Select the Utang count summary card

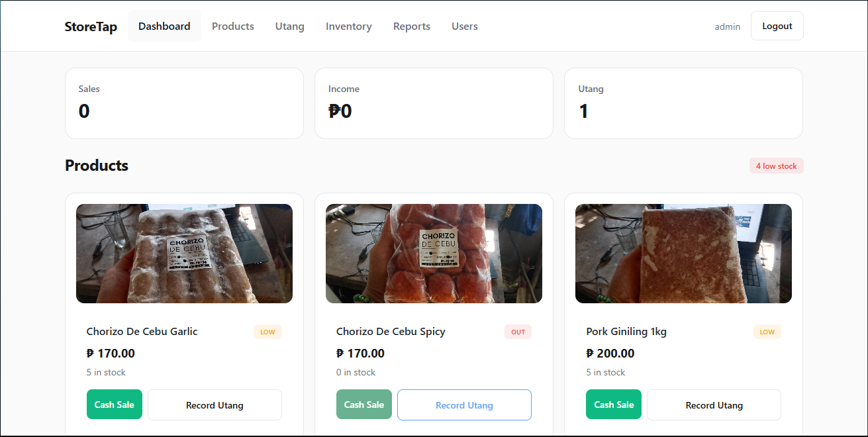coord(683,103)
